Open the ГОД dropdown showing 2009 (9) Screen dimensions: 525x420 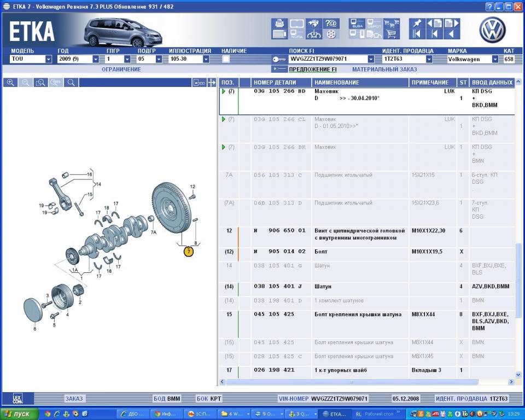[95, 59]
